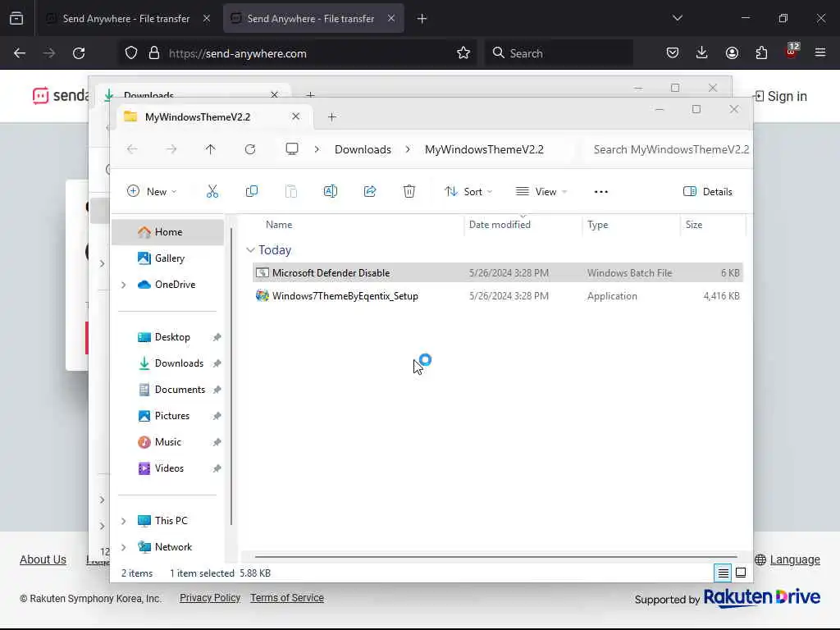Open Music quick access folder
This screenshot has width=840, height=630.
click(x=167, y=442)
